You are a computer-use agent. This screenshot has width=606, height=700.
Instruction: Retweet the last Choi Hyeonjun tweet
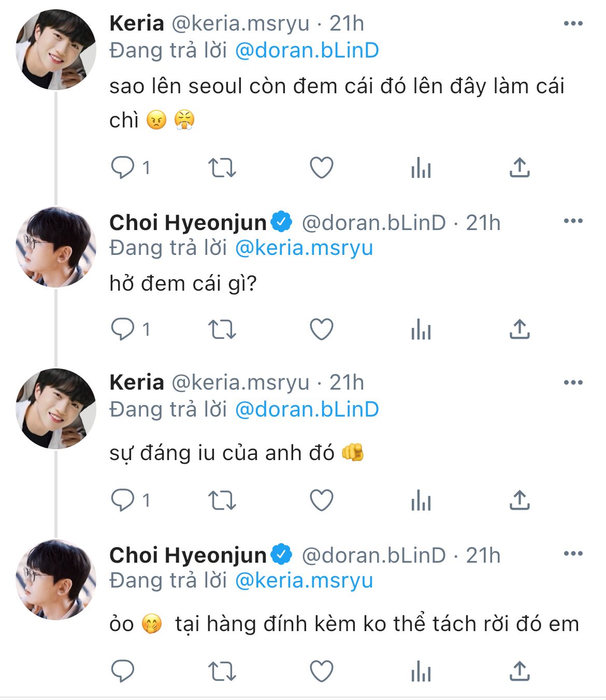pyautogui.click(x=222, y=672)
